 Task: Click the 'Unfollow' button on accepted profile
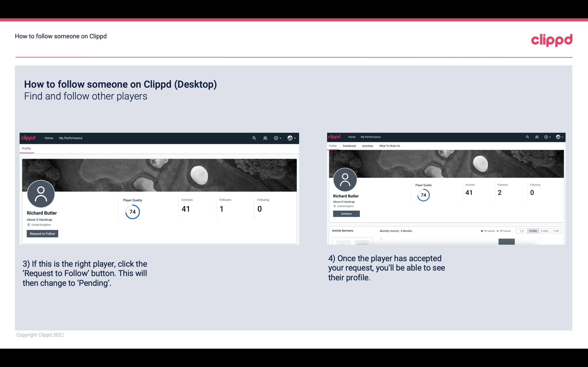point(346,214)
